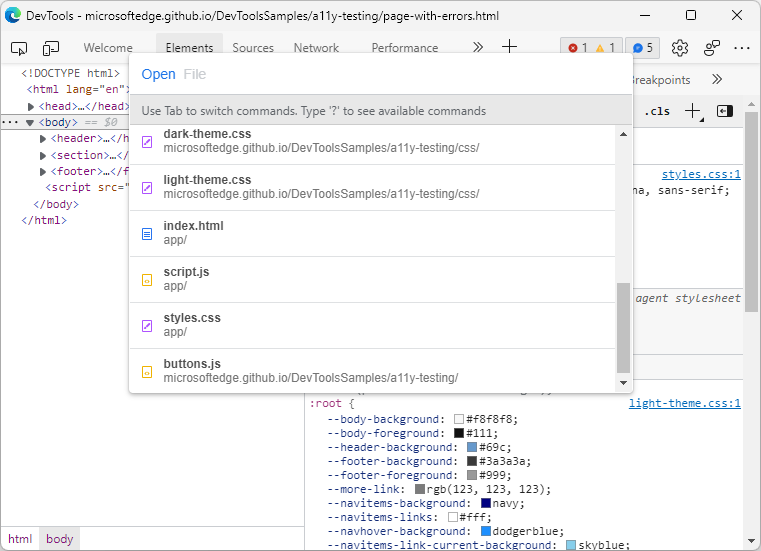The width and height of the screenshot is (761, 551).
Task: Collapse the body element in the DOM tree
Action: point(30,122)
